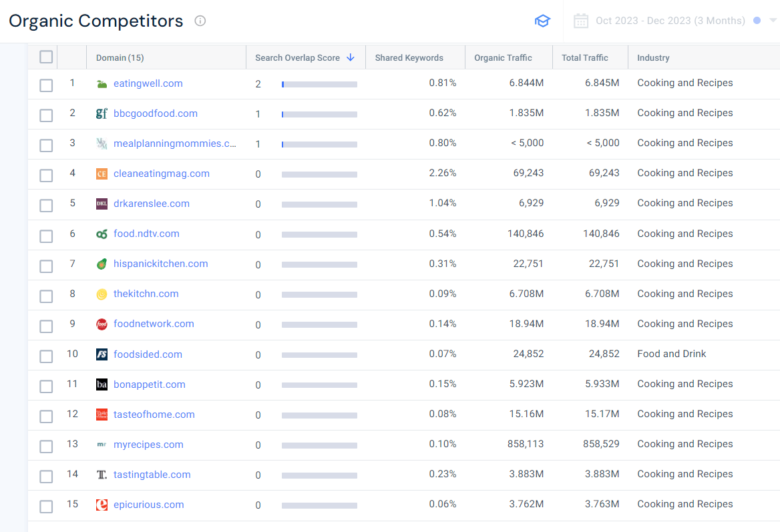Click the thekitchn.com overlap score bar
The height and width of the screenshot is (532, 780).
point(319,295)
